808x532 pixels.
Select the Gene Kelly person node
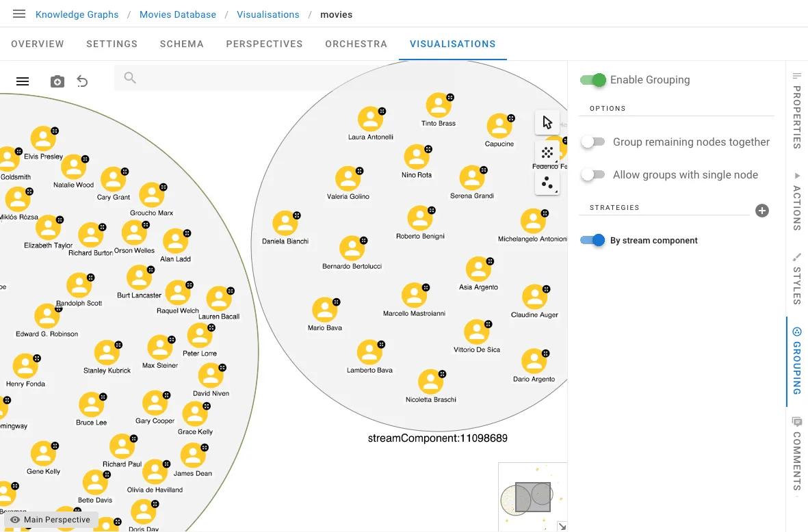[x=43, y=454]
